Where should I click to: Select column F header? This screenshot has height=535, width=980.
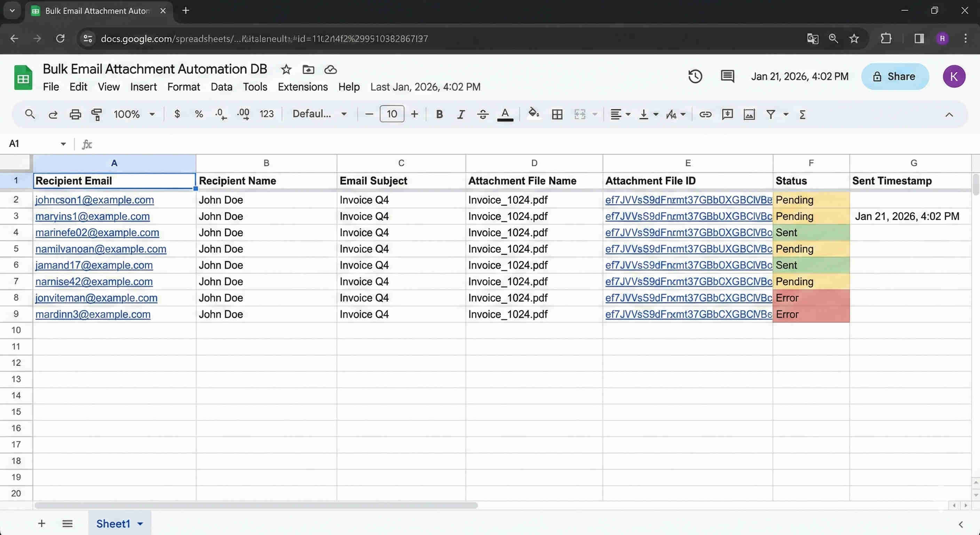click(811, 163)
